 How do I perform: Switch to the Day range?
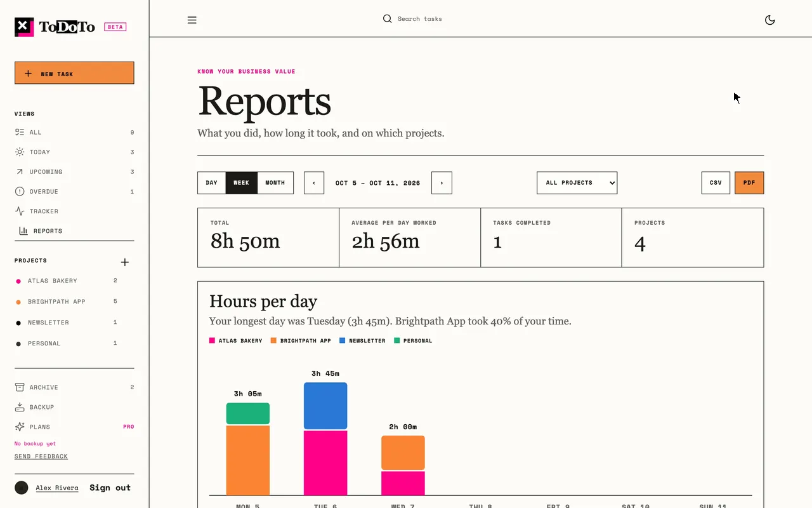[212, 183]
